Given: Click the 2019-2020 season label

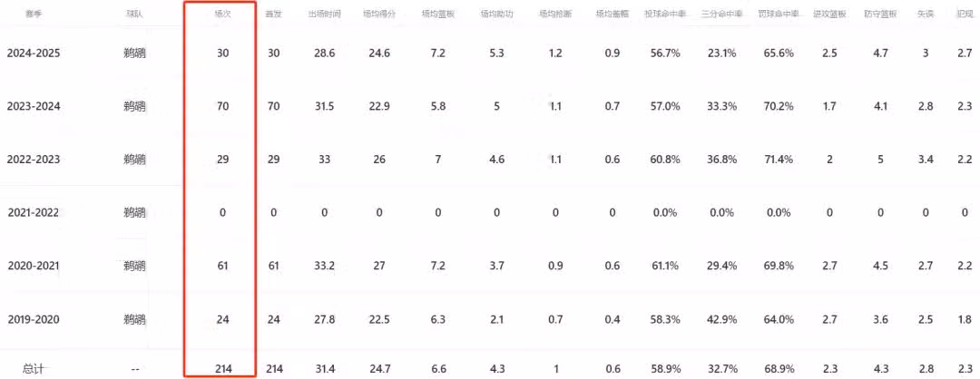Looking at the screenshot, I should click(x=32, y=319).
